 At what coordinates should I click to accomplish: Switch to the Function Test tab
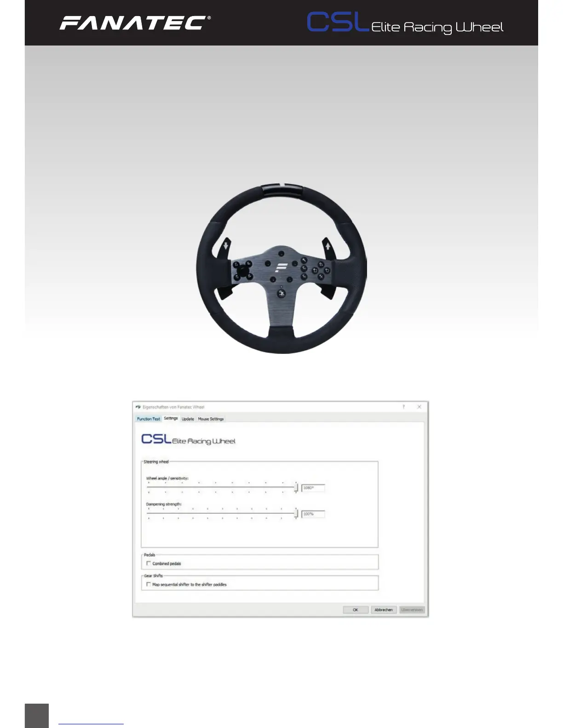pos(149,419)
